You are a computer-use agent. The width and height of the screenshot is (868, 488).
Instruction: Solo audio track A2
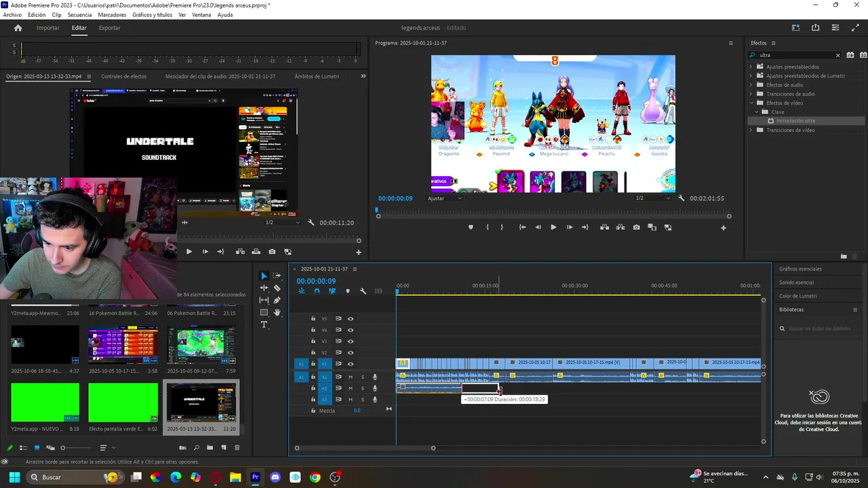click(x=363, y=388)
